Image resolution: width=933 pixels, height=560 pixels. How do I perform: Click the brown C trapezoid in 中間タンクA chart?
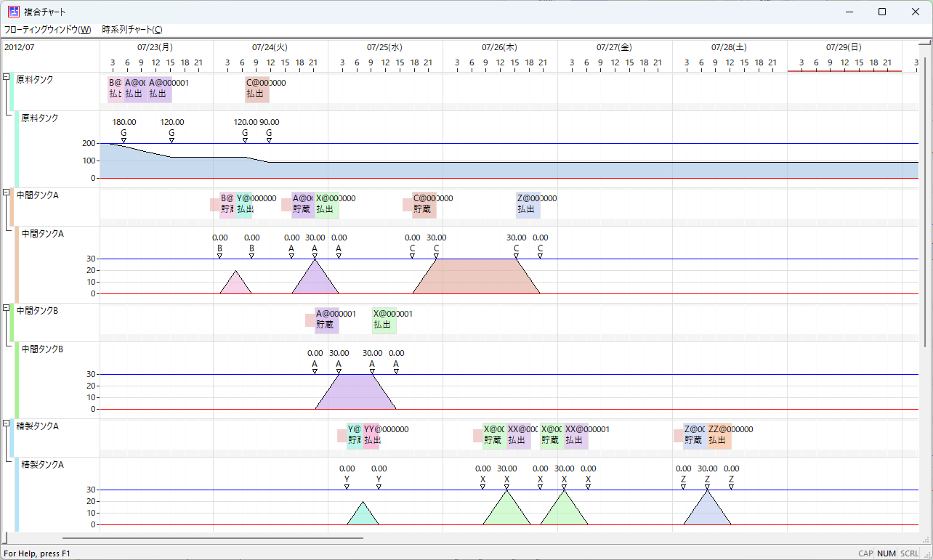tap(476, 277)
